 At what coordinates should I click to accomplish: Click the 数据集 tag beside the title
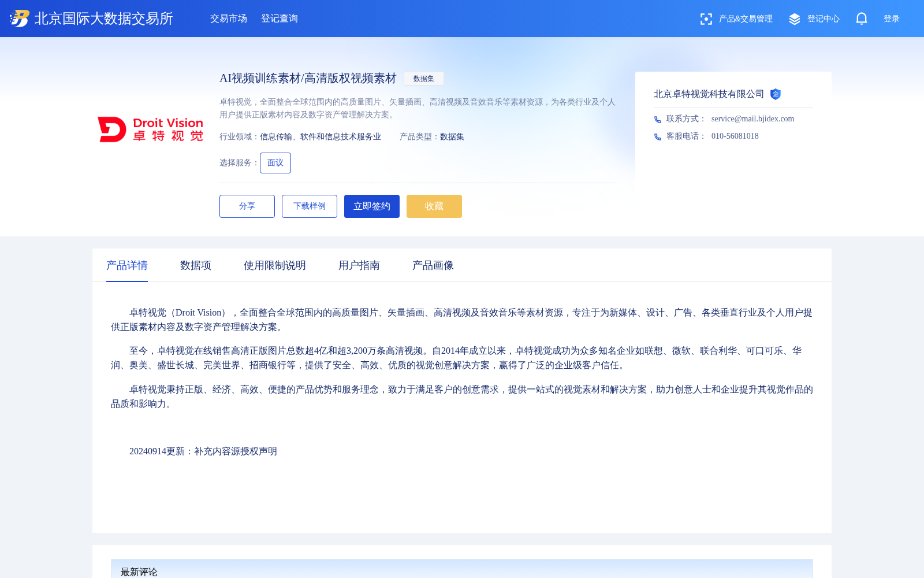coord(424,79)
